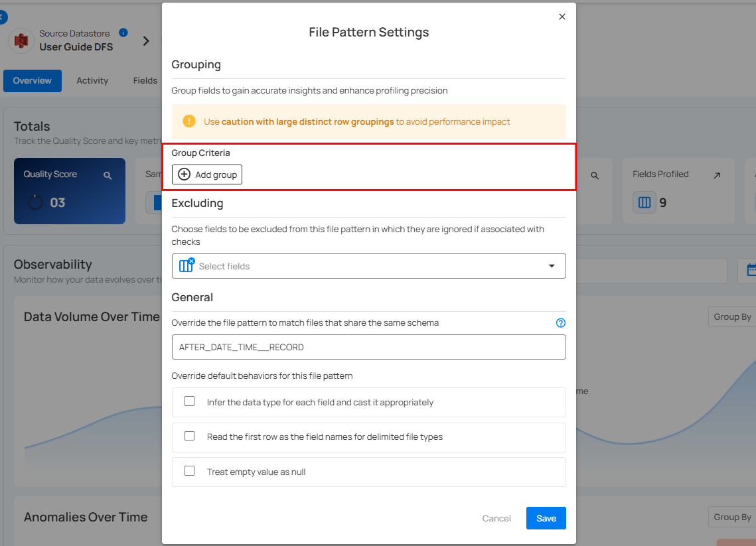Check read first row as field names
This screenshot has width=756, height=546.
(190, 436)
